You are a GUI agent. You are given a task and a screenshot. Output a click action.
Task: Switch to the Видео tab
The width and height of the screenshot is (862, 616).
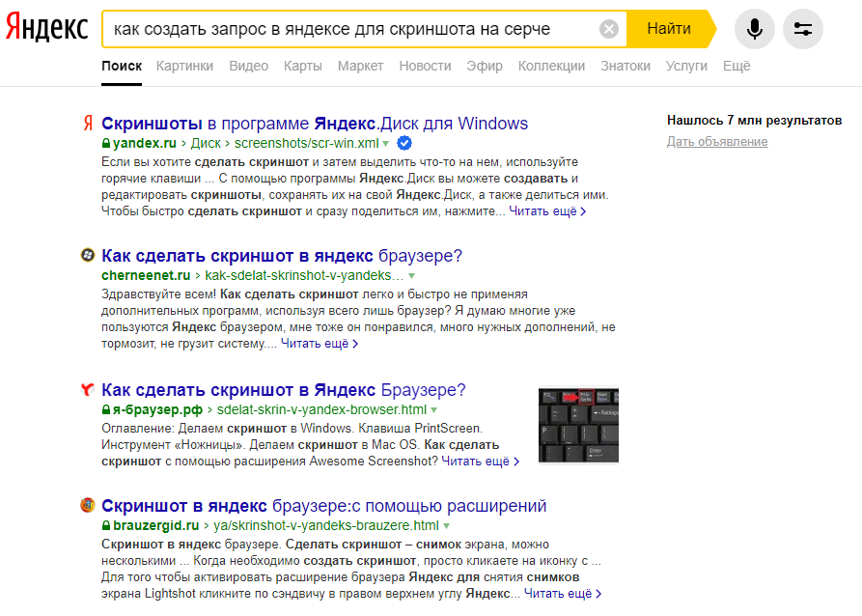(x=248, y=66)
